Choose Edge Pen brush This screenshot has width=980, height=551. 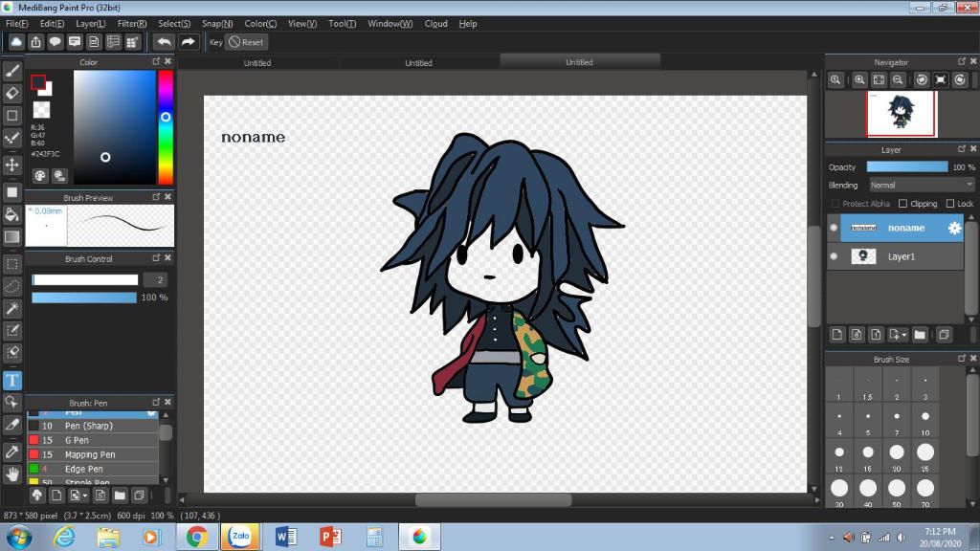93,469
